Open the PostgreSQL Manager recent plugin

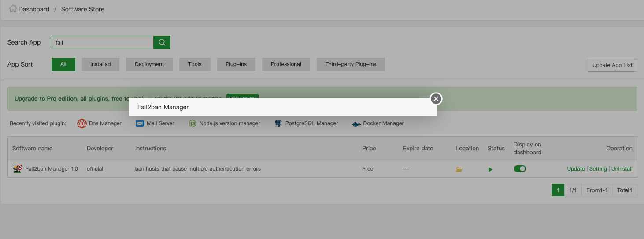pyautogui.click(x=312, y=123)
